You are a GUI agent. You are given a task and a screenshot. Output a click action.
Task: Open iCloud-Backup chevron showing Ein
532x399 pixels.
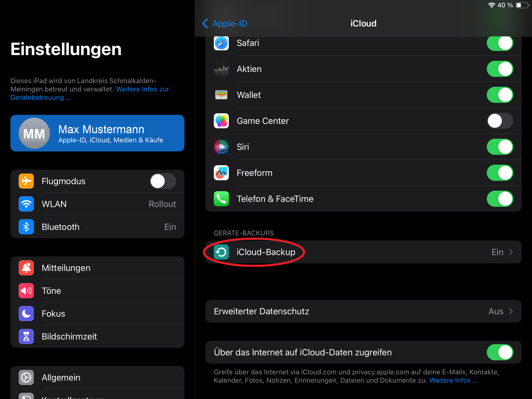click(x=510, y=252)
